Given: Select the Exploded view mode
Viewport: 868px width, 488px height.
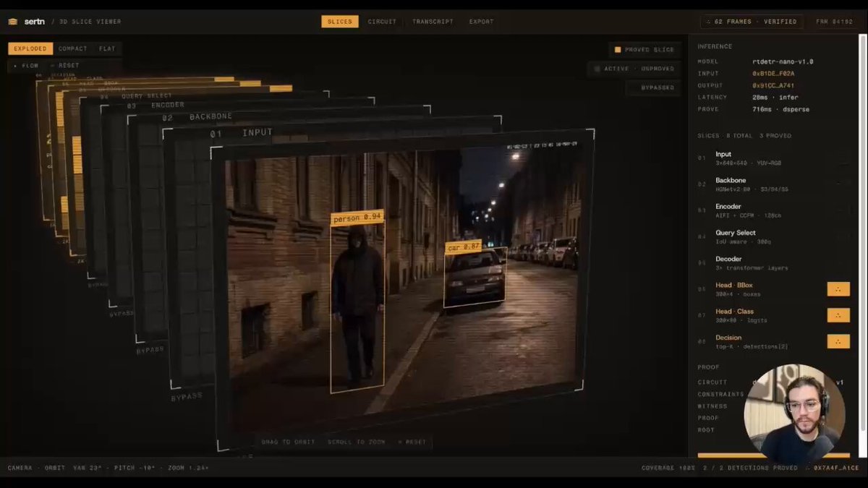Looking at the screenshot, I should point(30,49).
